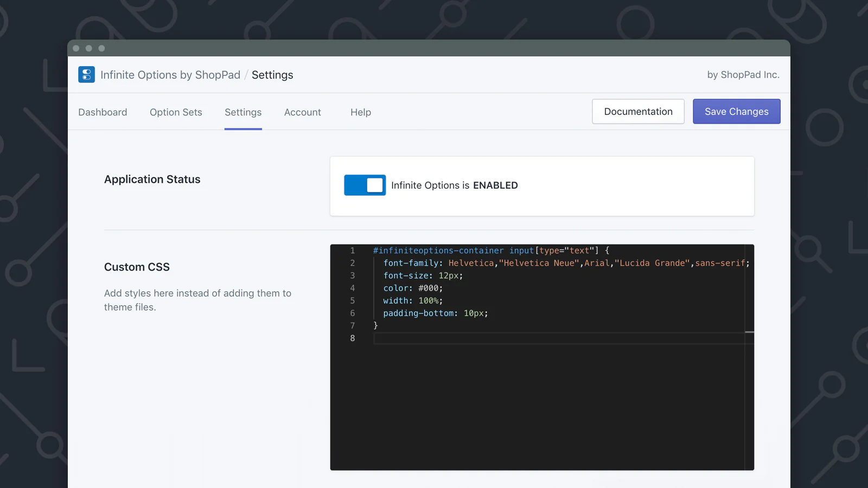Click the Application Status heading
The width and height of the screenshot is (868, 488).
152,179
